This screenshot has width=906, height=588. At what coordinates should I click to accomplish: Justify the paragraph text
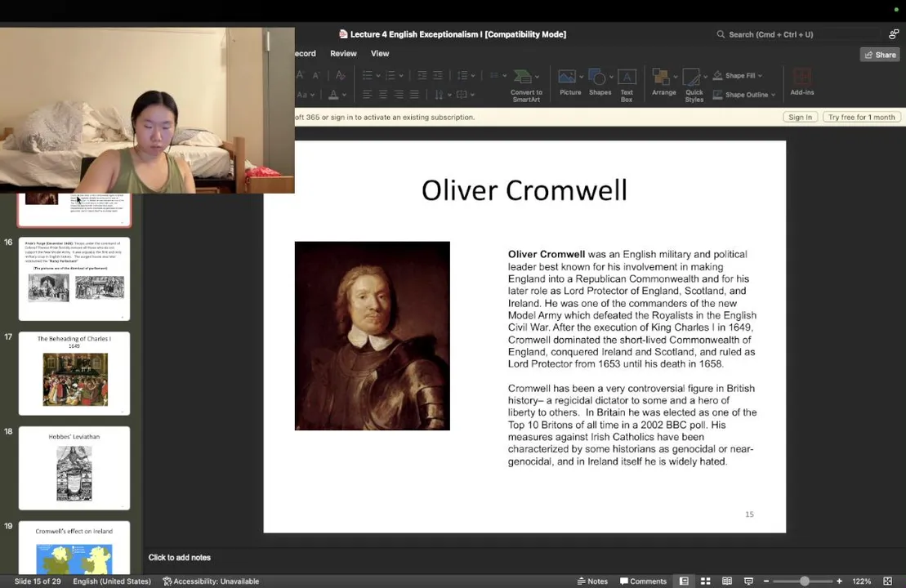click(x=414, y=95)
